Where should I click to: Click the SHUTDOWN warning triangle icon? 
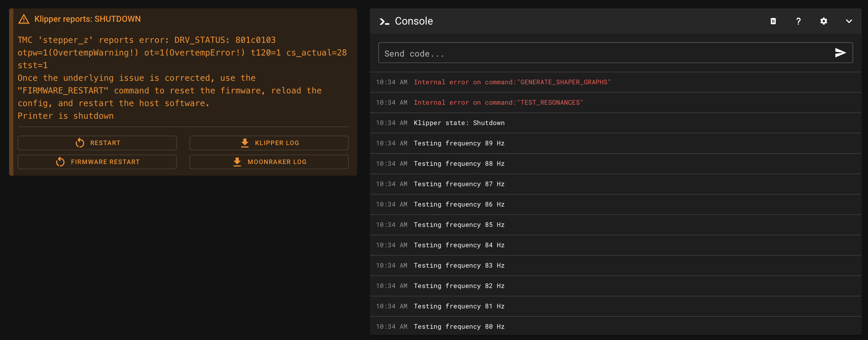click(x=24, y=19)
